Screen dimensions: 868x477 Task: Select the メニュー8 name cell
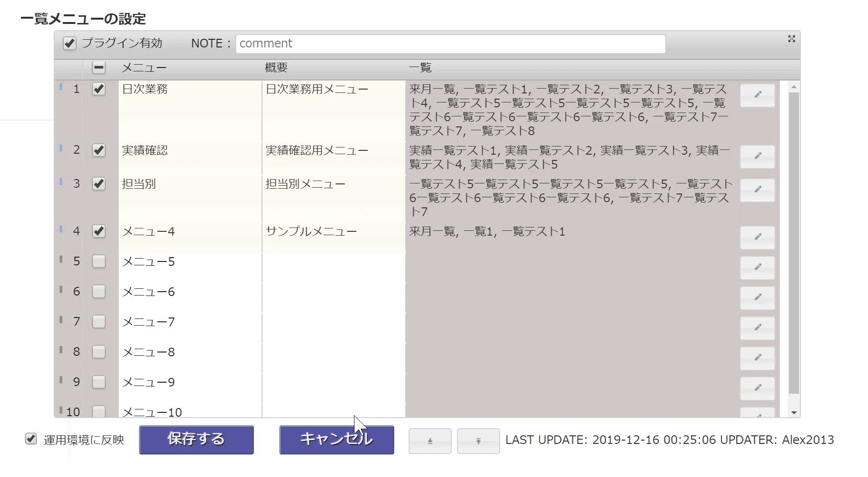click(x=190, y=358)
